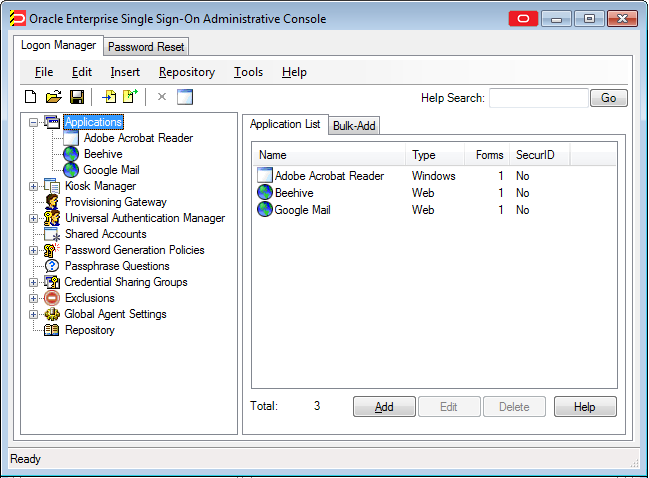The height and width of the screenshot is (478, 649).
Task: Click the Help button below the list
Action: pos(585,407)
